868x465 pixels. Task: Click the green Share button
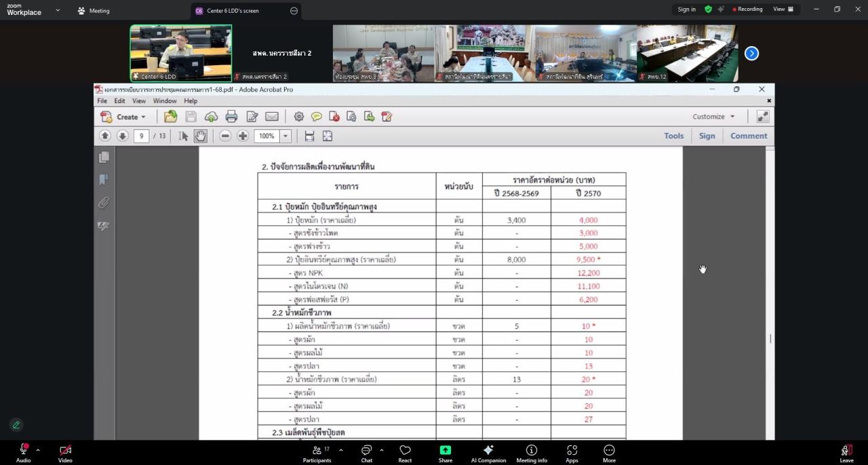pos(446,453)
